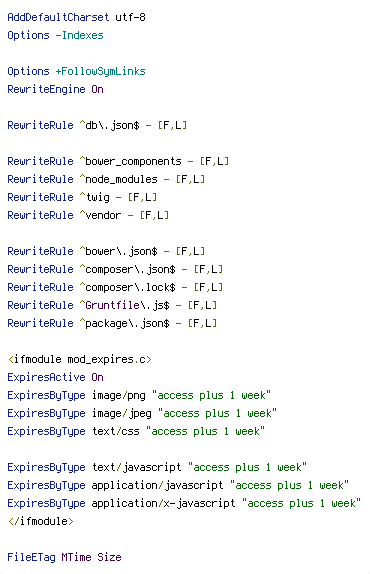The image size is (370, 574).
Task: Click the +FollowSymLinks option
Action: (x=100, y=71)
